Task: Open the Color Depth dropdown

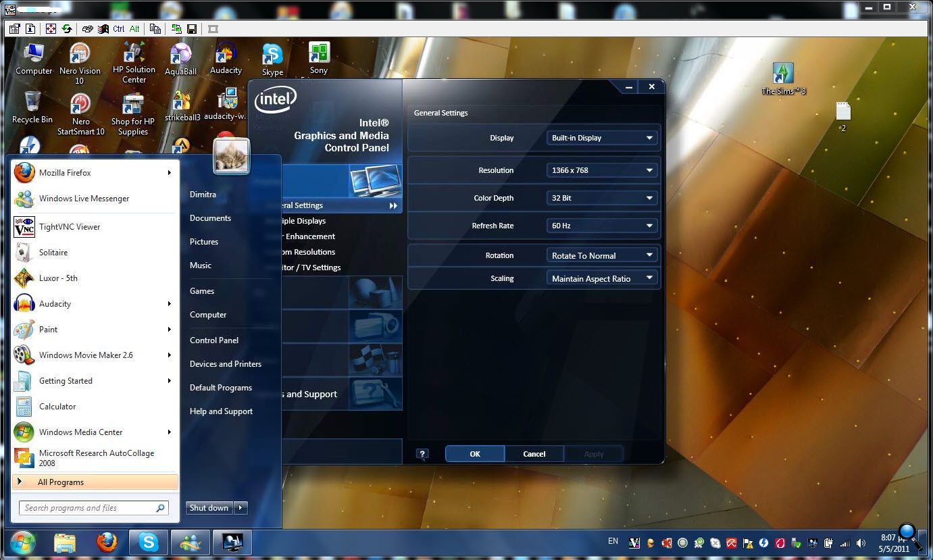Action: (x=601, y=198)
